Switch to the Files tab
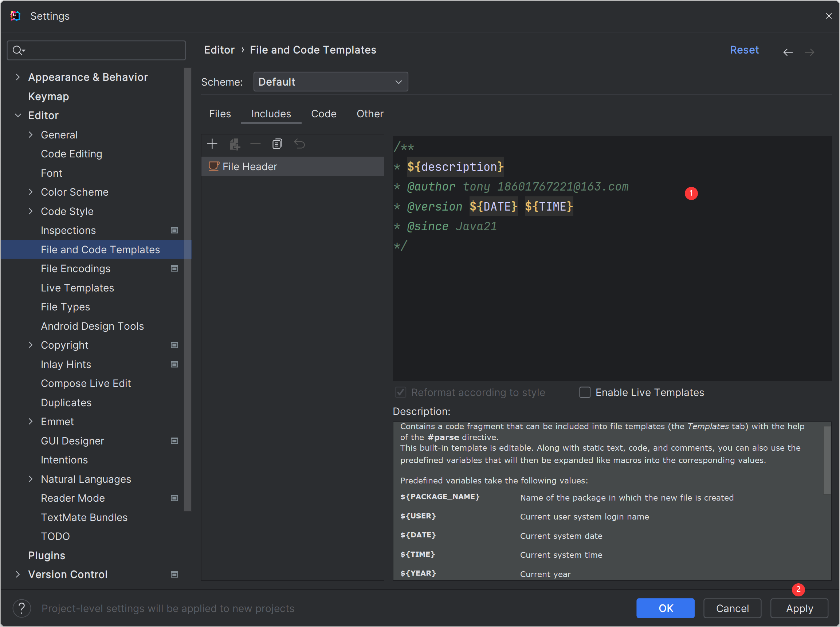Image resolution: width=840 pixels, height=627 pixels. coord(220,114)
